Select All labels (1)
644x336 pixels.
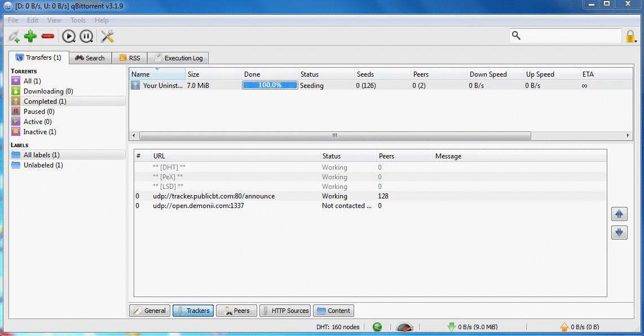(68, 155)
